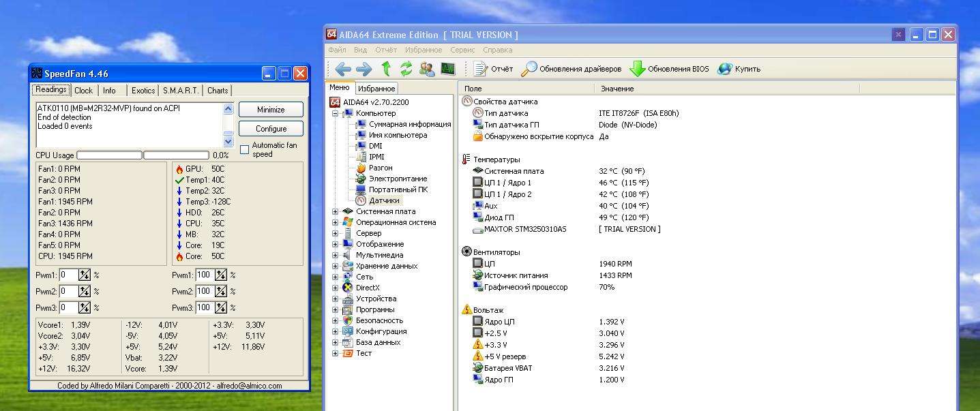The width and height of the screenshot is (980, 411).
Task: Click the Отчёт report icon
Action: click(x=481, y=69)
